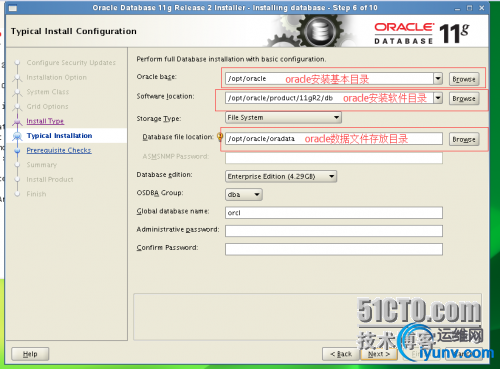Click the Finish step in sidebar
The height and width of the screenshot is (369, 500).
(36, 194)
